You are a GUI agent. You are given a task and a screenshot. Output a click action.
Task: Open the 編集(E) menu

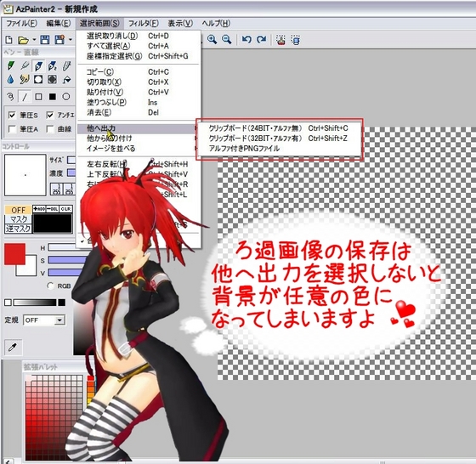tap(59, 23)
